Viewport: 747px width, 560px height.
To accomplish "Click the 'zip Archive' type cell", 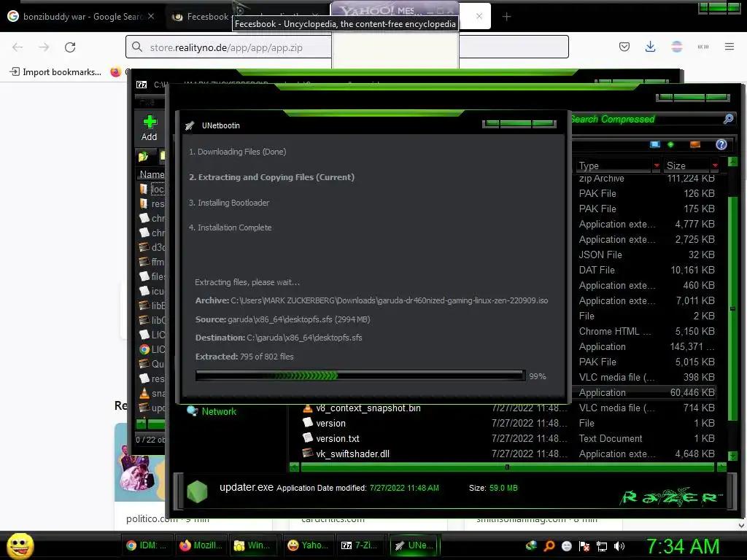I will pyautogui.click(x=601, y=179).
